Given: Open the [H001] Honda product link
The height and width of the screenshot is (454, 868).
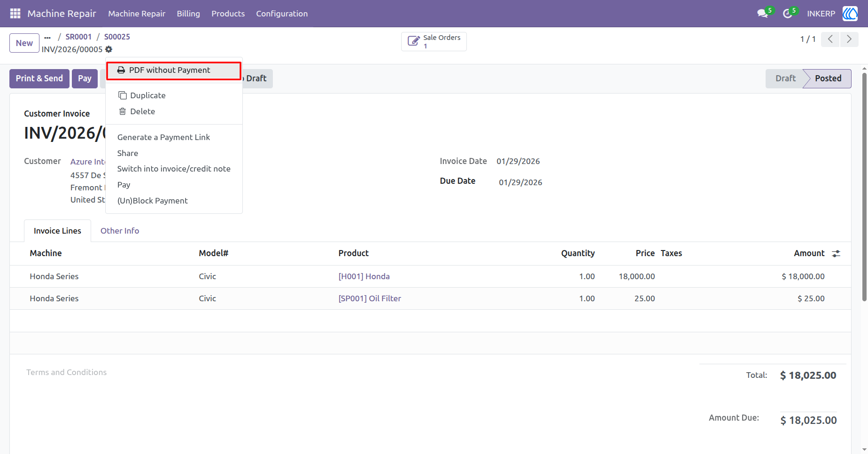Looking at the screenshot, I should (364, 276).
